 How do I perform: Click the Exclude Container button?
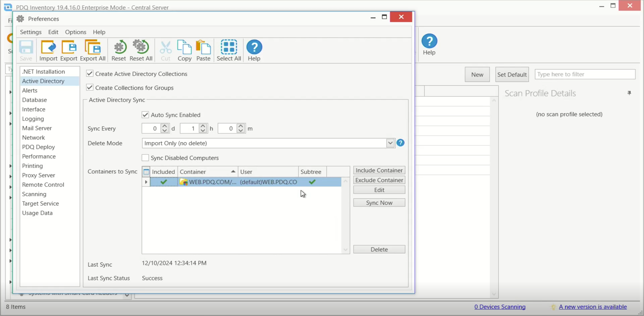pos(379,180)
